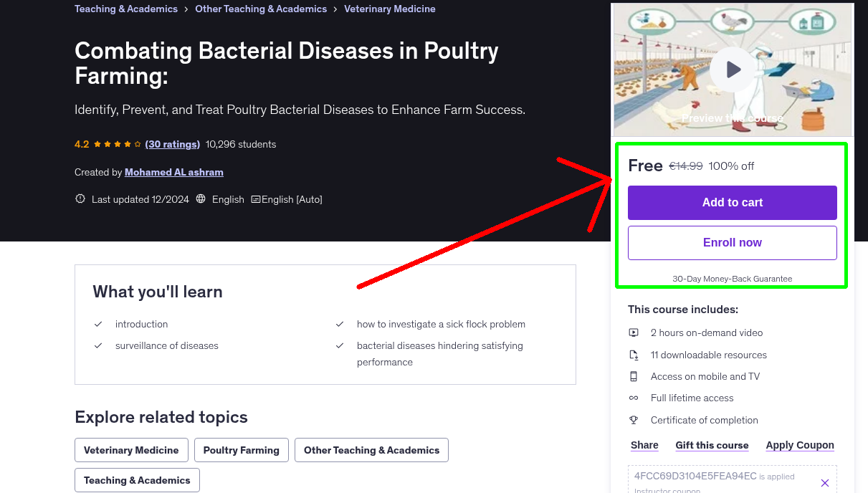Play the course preview video
The width and height of the screenshot is (868, 493).
732,70
